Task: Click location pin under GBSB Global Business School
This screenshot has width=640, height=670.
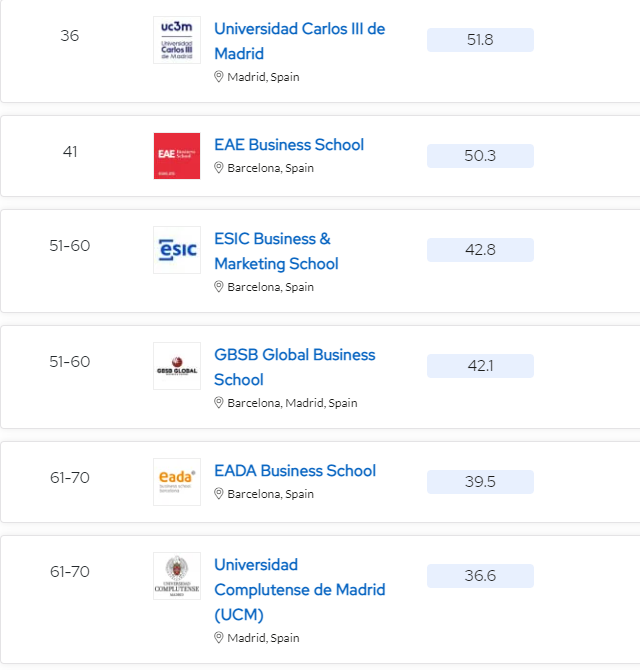Action: coord(219,403)
